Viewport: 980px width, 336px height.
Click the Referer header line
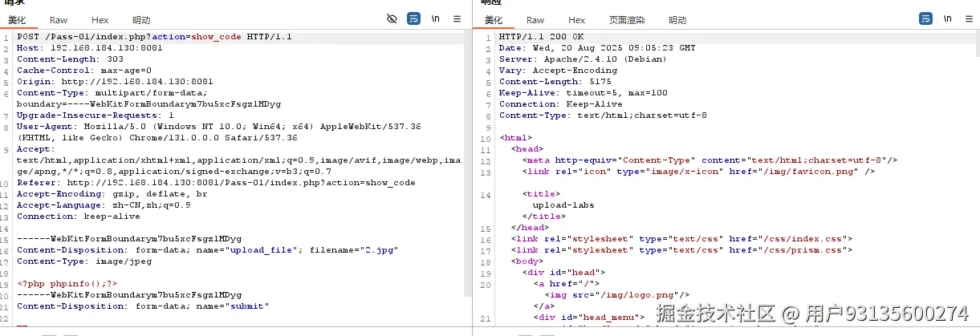coord(216,183)
